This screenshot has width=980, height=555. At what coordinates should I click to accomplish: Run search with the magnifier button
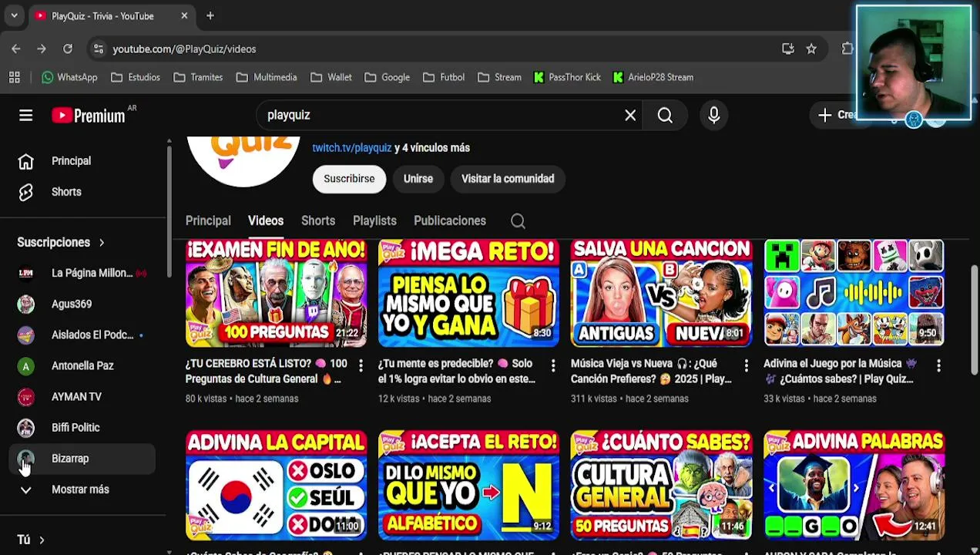pyautogui.click(x=665, y=115)
